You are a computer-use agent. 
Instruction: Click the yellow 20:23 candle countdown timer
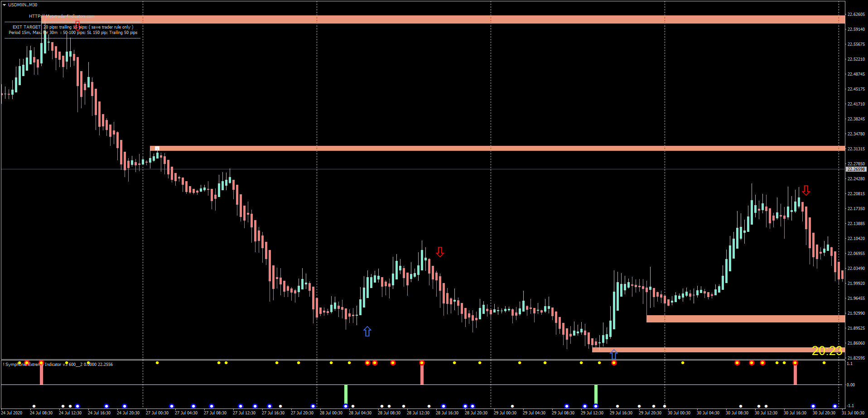click(x=827, y=350)
